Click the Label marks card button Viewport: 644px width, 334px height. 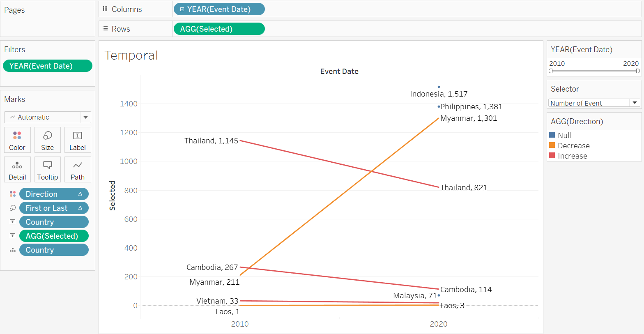(77, 140)
